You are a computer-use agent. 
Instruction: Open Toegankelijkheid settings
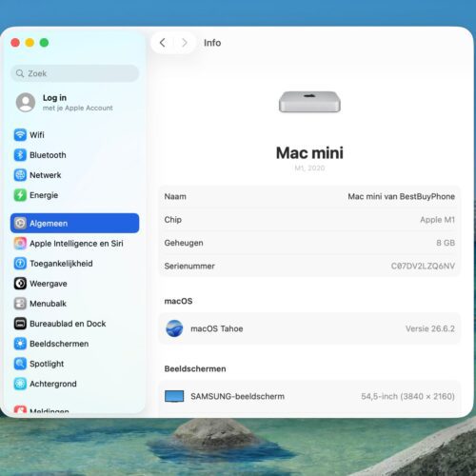[x=74, y=264]
